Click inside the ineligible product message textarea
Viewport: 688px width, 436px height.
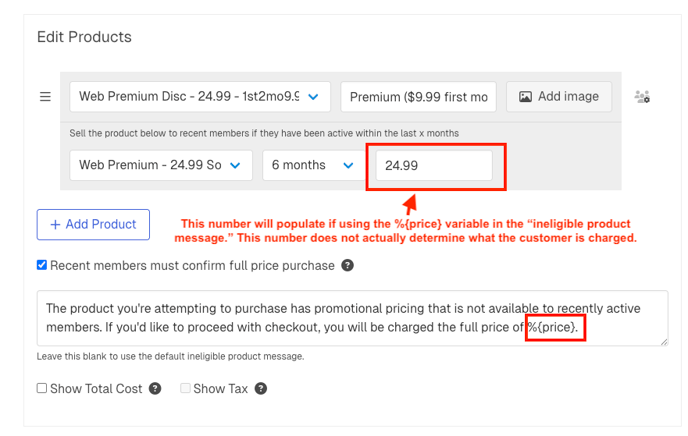pyautogui.click(x=300, y=318)
